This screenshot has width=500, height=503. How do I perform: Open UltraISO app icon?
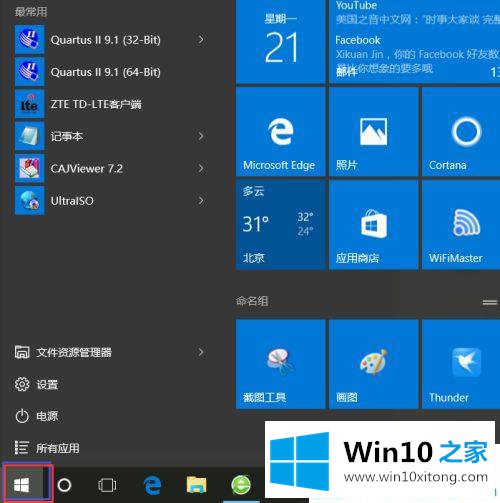(29, 200)
